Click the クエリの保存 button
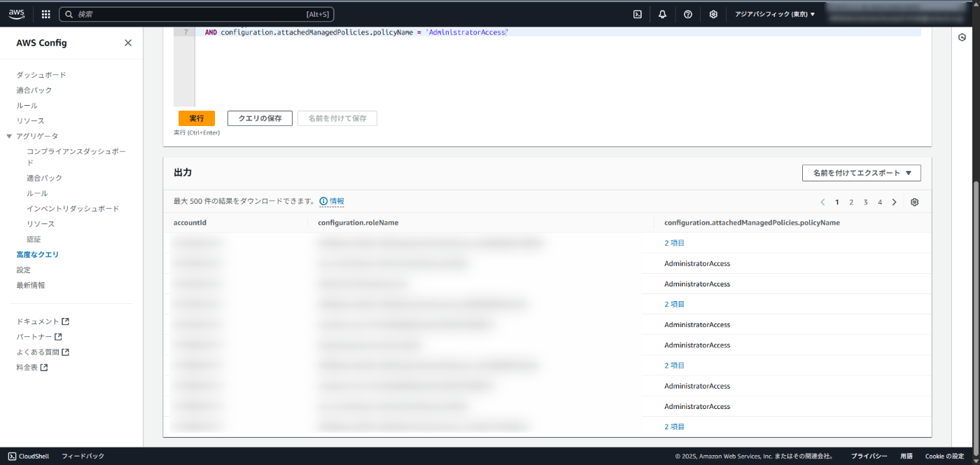980x465 pixels. click(x=260, y=118)
